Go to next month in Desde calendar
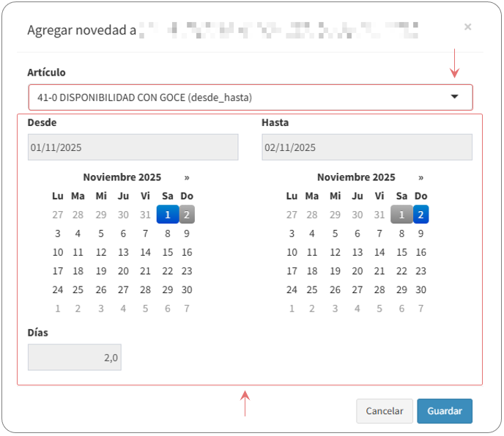The width and height of the screenshot is (504, 436). [187, 177]
